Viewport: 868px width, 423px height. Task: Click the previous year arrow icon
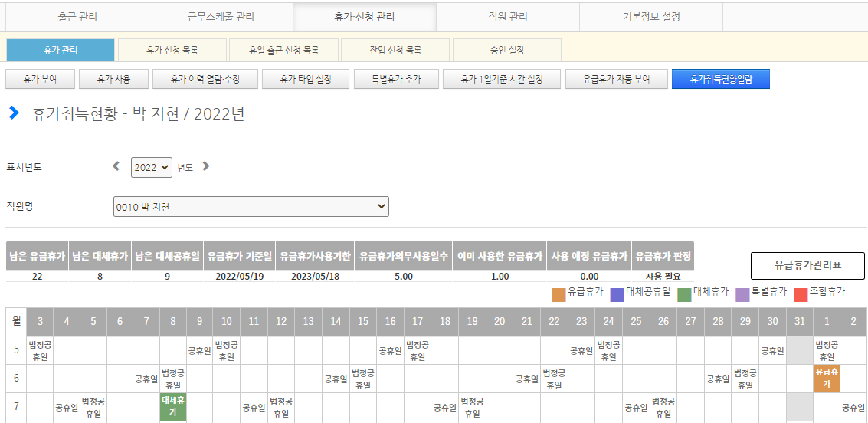click(116, 166)
